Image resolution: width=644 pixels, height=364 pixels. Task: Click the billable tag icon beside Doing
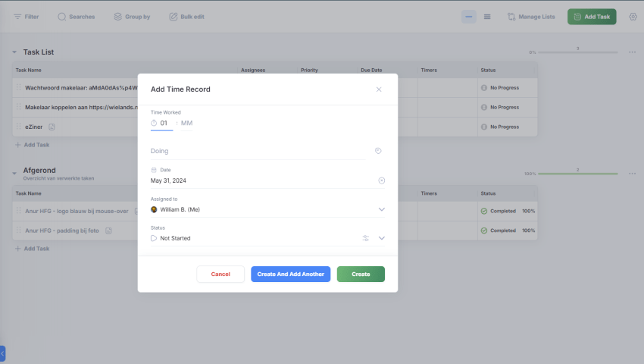[x=378, y=151]
